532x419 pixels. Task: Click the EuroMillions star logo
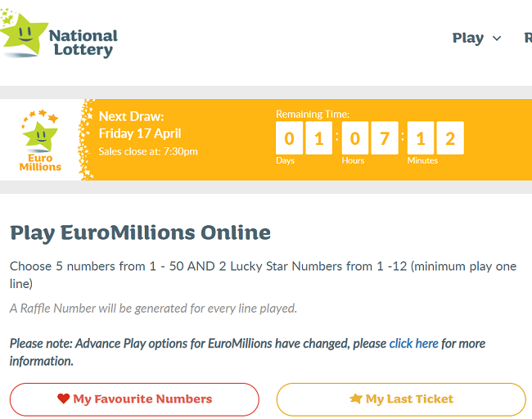point(40,141)
